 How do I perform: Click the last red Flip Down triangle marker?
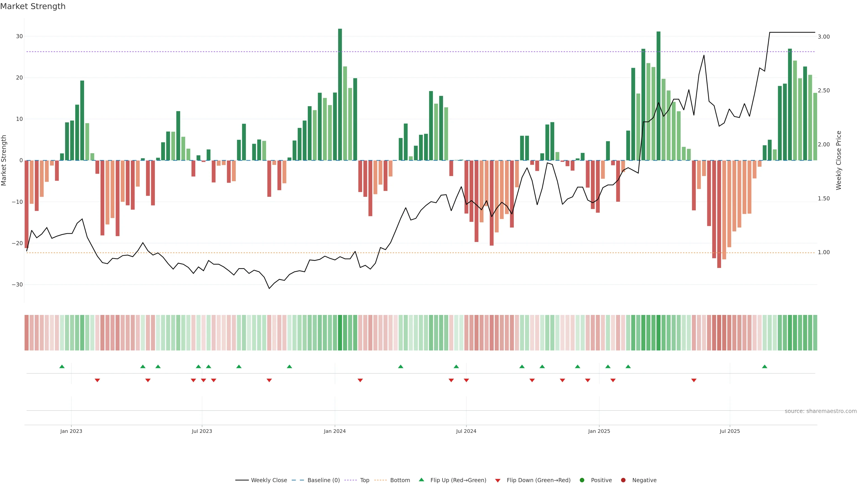click(694, 380)
